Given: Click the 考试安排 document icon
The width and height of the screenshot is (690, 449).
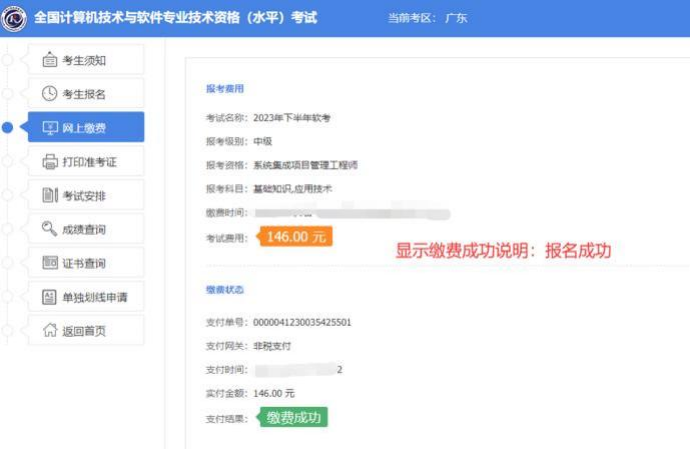Looking at the screenshot, I should tap(50, 195).
